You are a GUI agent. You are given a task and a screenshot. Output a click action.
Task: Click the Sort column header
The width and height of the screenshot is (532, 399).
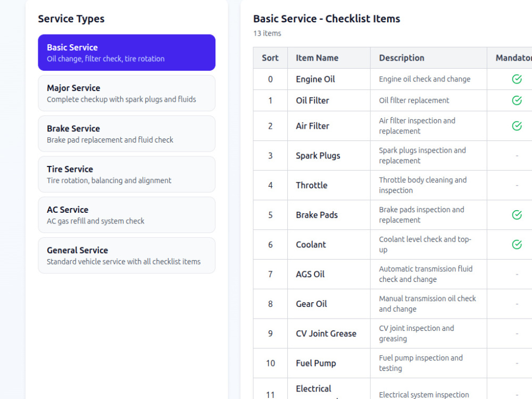[270, 58]
